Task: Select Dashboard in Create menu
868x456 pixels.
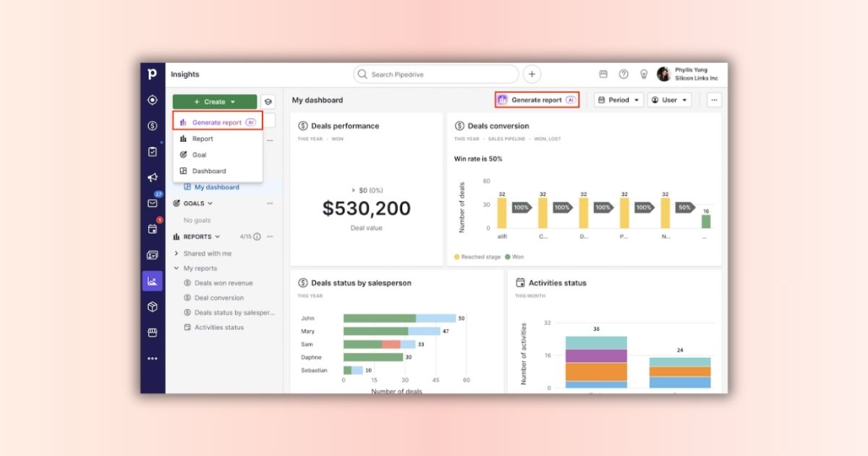Action: pos(218,171)
